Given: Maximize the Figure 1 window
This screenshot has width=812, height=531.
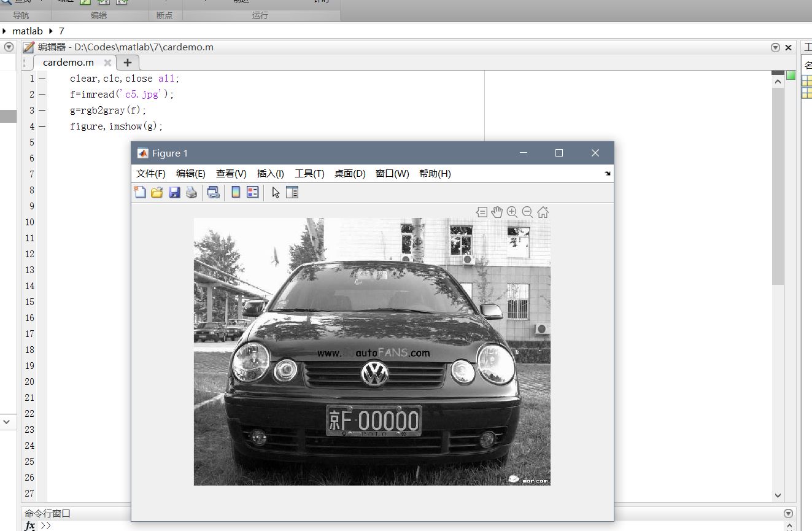Looking at the screenshot, I should [x=559, y=153].
